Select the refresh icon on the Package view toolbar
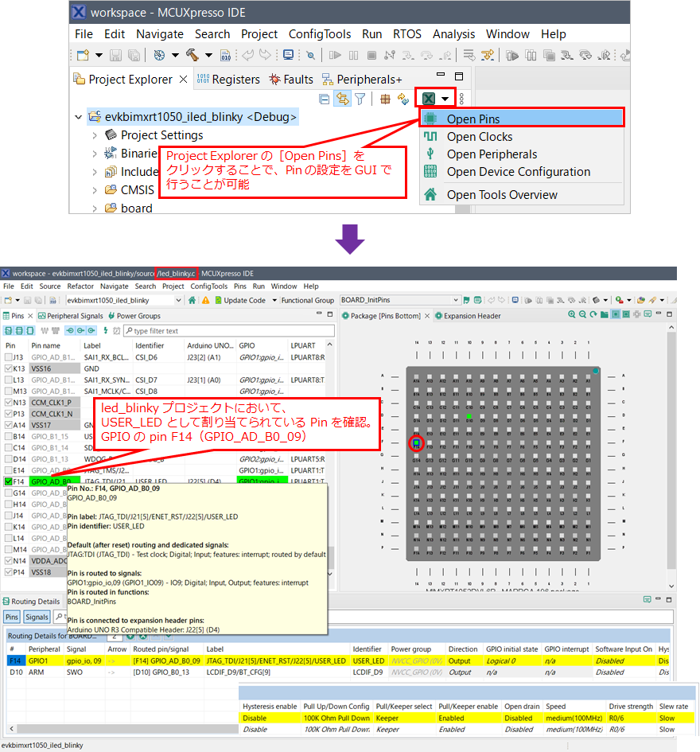 (594, 314)
